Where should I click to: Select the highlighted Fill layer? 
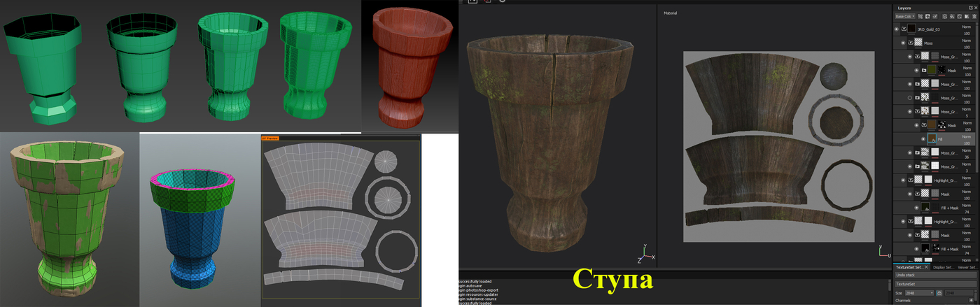pos(934,139)
